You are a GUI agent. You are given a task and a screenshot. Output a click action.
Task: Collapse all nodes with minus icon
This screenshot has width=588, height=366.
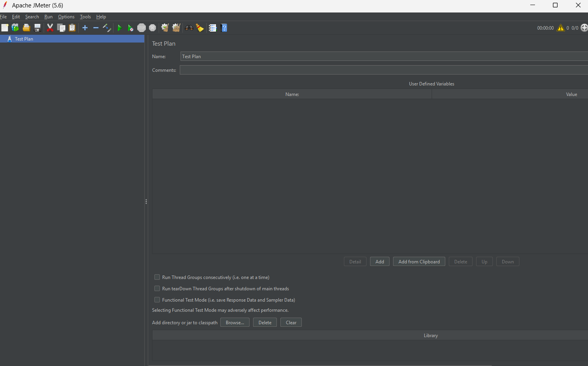(x=96, y=28)
